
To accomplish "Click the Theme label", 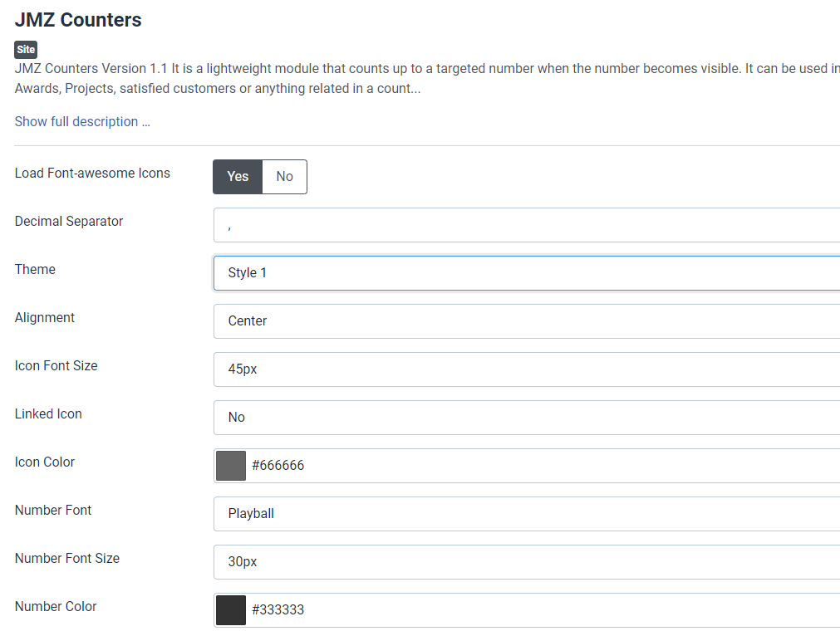I will (x=35, y=269).
